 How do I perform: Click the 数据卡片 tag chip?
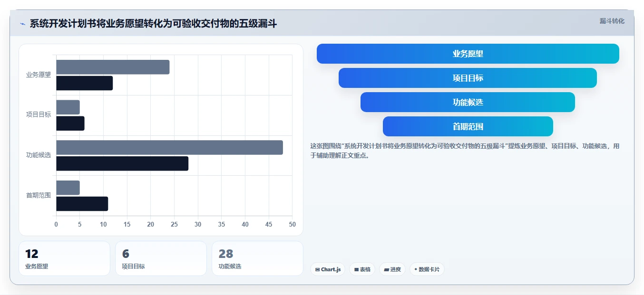point(427,269)
